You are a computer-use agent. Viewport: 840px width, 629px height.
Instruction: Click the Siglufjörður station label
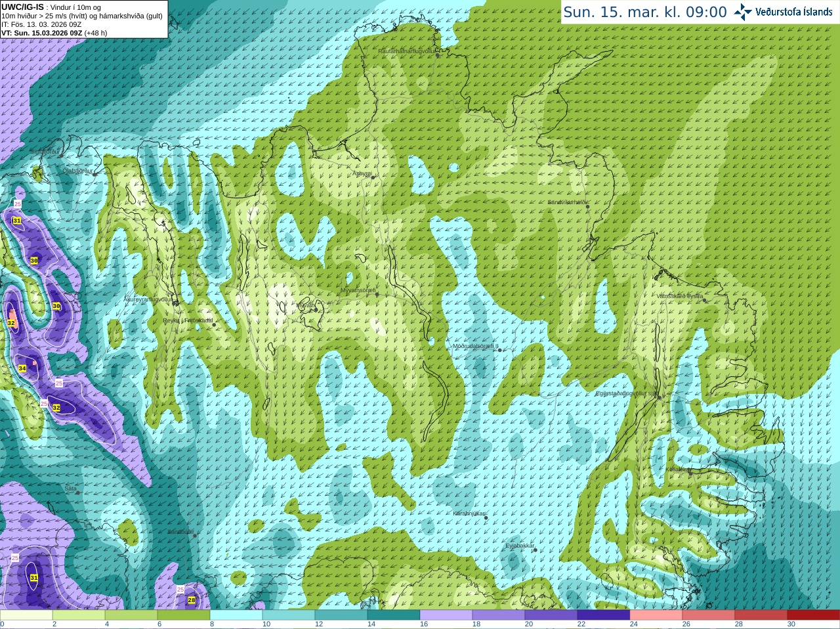[45, 152]
